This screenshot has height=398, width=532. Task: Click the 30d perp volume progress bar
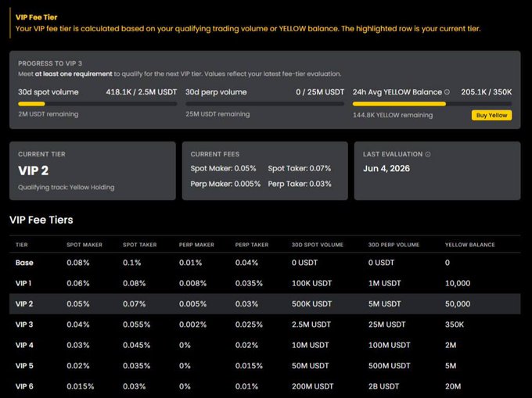pos(265,104)
